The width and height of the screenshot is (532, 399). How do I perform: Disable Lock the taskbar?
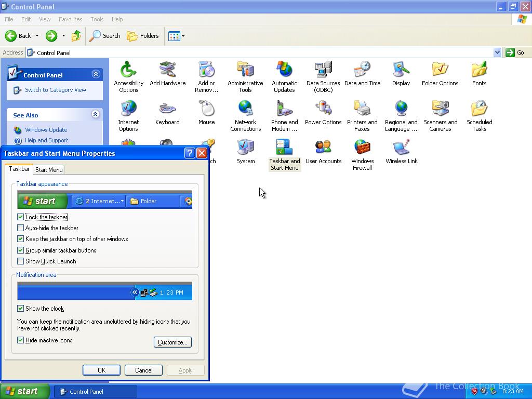(x=20, y=217)
